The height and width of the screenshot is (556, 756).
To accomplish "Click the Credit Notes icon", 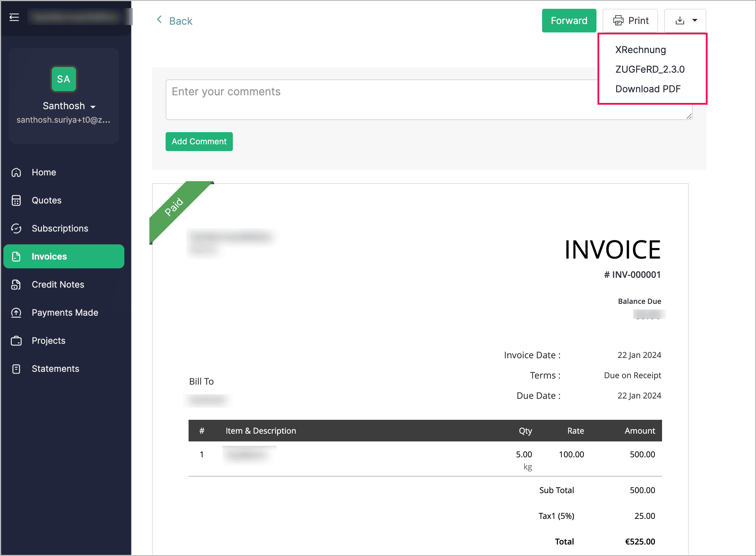I will (x=16, y=285).
